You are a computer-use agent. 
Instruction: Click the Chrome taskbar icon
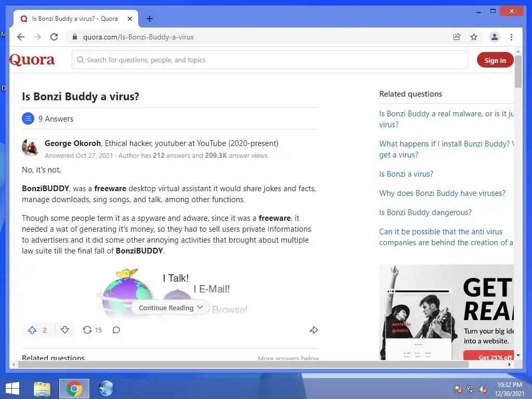74,389
